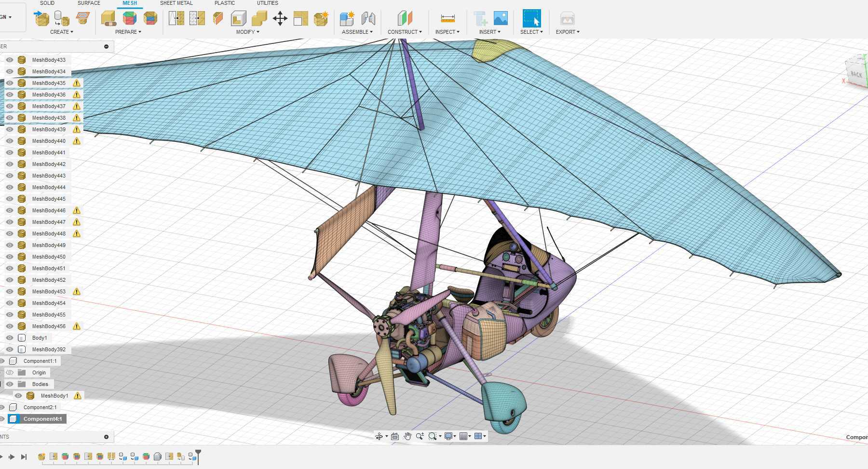Open the CONSTRUCT dropdown menu
The width and height of the screenshot is (868, 469).
pos(405,32)
